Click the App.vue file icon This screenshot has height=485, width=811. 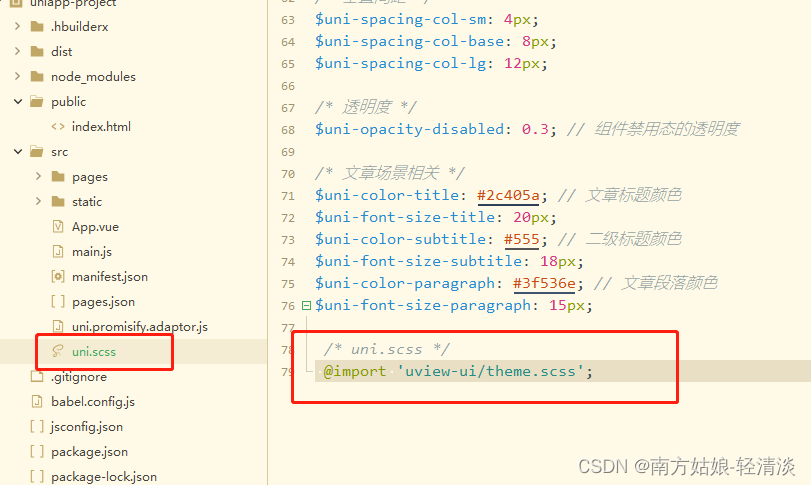click(x=58, y=226)
